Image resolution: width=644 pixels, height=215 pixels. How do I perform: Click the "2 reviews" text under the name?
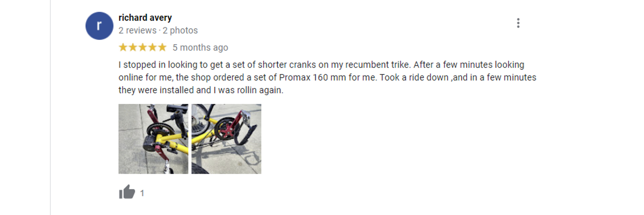coord(138,31)
